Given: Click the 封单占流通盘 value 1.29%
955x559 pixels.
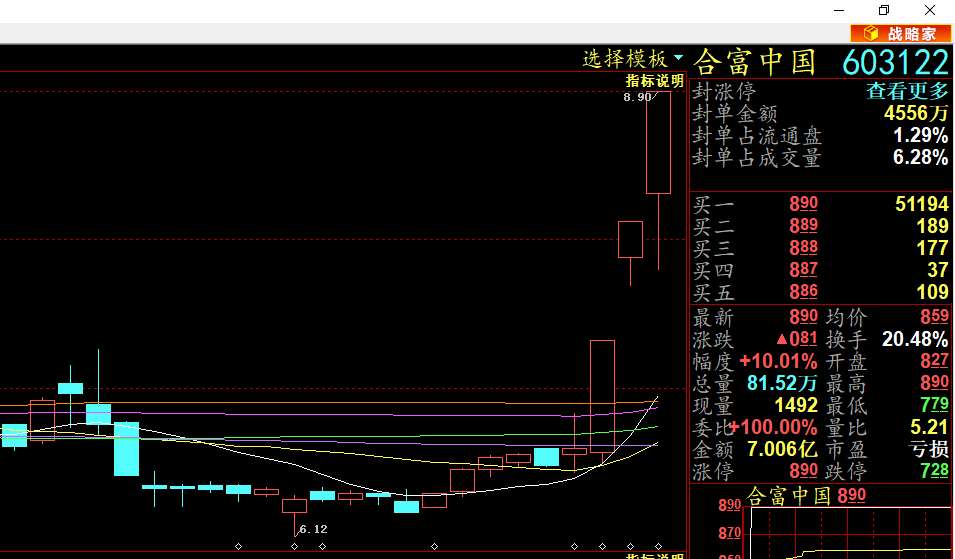Looking at the screenshot, I should 921,135.
